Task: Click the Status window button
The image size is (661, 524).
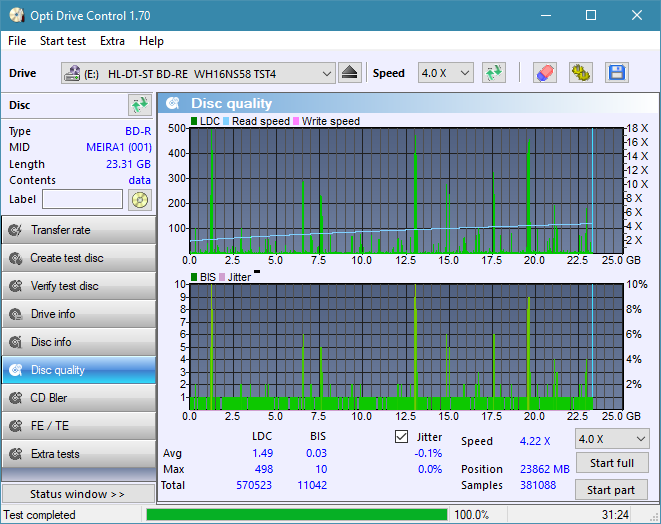Action: (x=78, y=494)
